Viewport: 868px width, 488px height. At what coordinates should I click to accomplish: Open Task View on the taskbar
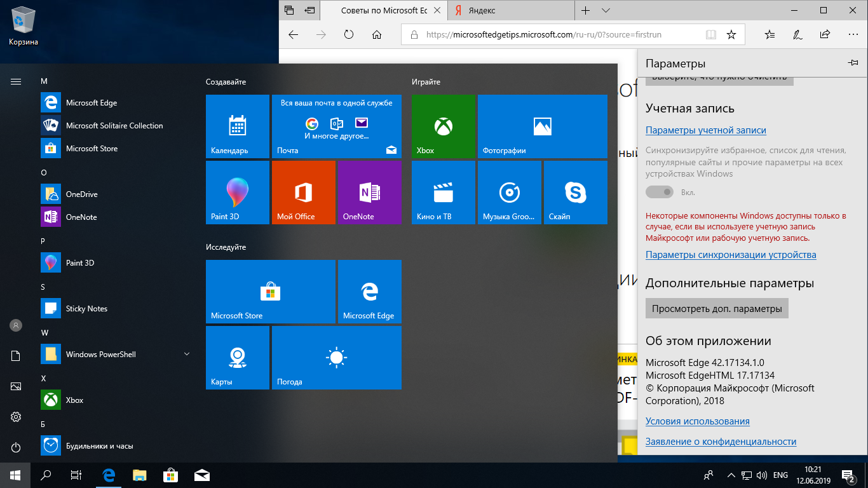(x=76, y=475)
